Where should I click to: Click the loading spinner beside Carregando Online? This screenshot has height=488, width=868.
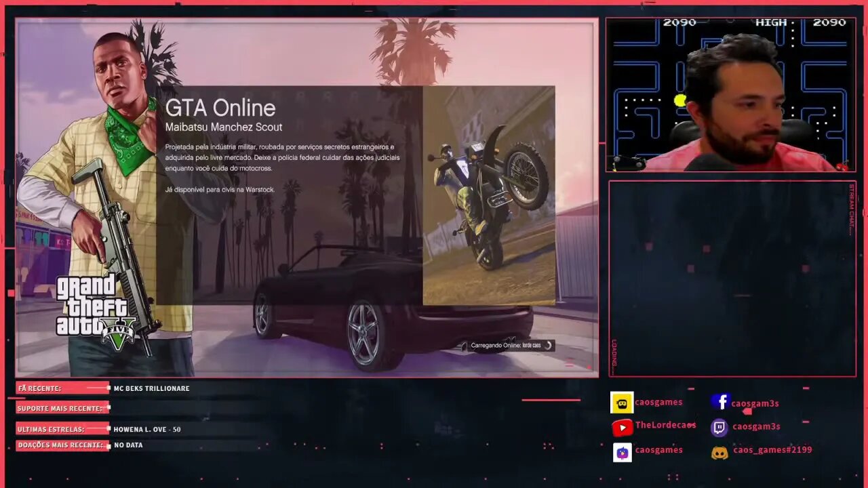coord(548,346)
